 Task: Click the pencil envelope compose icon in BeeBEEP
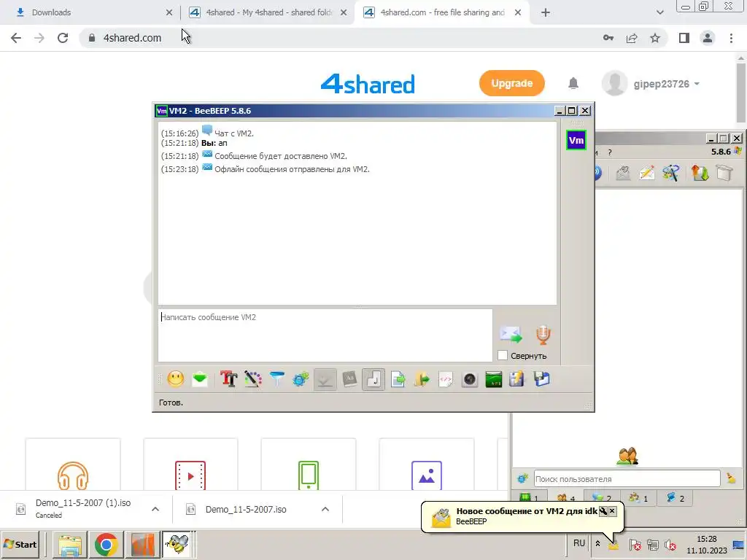click(x=646, y=173)
